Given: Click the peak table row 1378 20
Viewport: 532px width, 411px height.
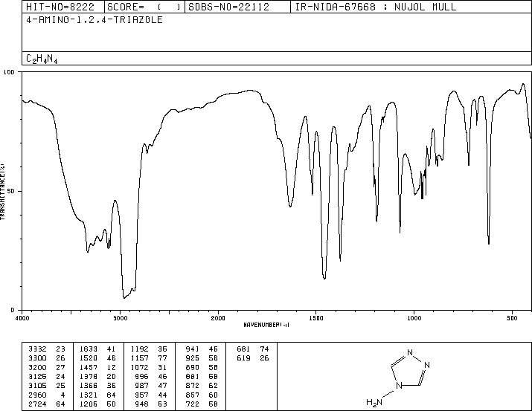Looking at the screenshot, I should pyautogui.click(x=97, y=376).
